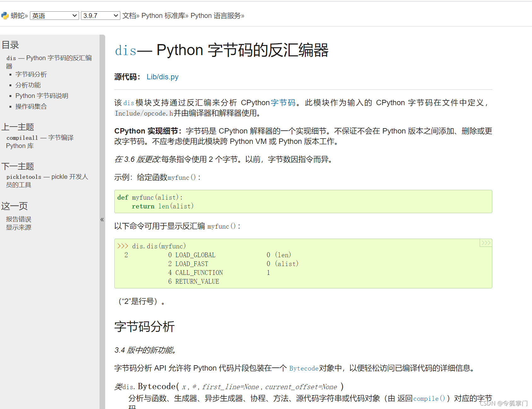Image resolution: width=532 pixels, height=409 pixels.
Task: Click def myfunc(alist): code line
Action: [x=150, y=197]
